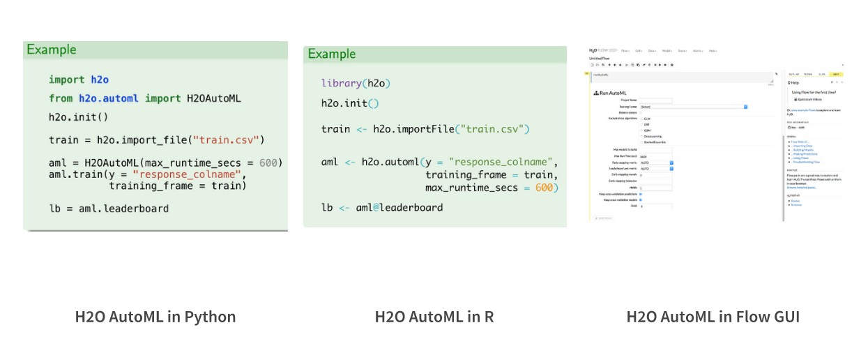The height and width of the screenshot is (346, 868).
Task: Switch to the Outline tab
Action: pyautogui.click(x=794, y=73)
